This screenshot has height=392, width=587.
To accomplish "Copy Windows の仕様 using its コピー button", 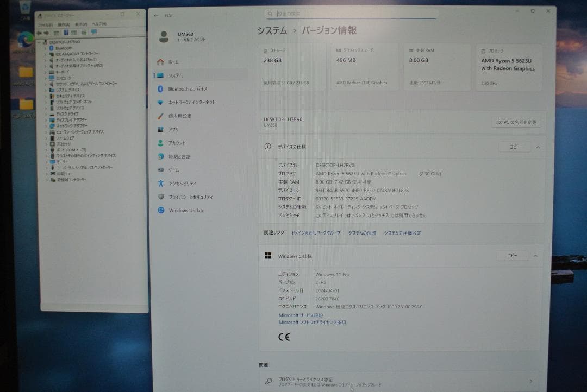I will pos(511,255).
